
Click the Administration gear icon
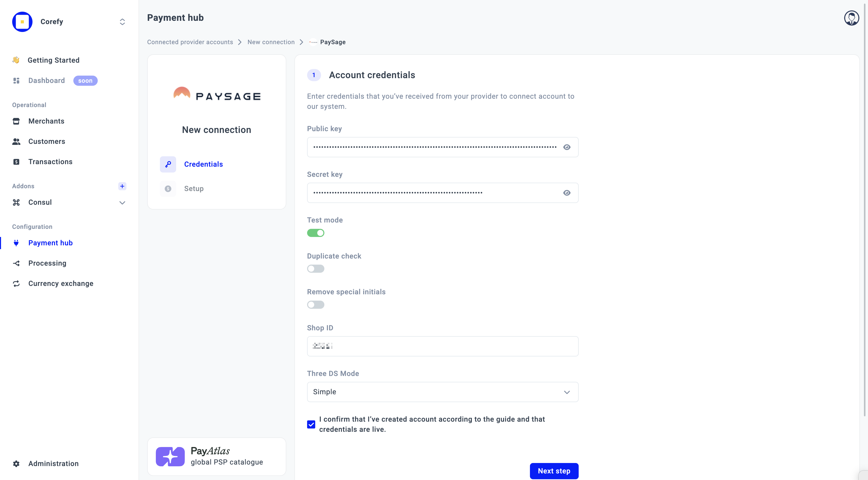coord(16,464)
